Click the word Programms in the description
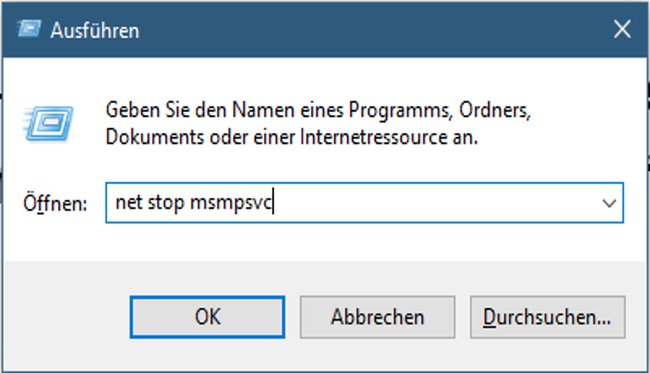The width and height of the screenshot is (650, 373). click(x=400, y=111)
